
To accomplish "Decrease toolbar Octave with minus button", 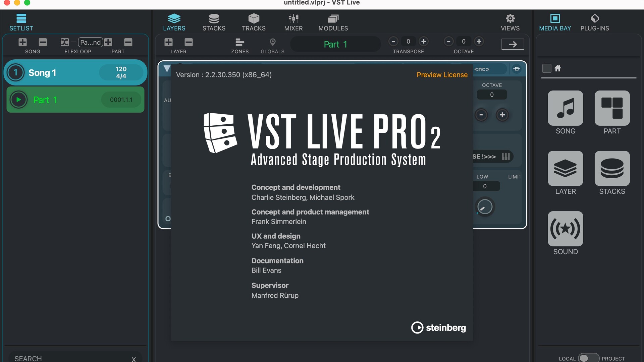I will [x=448, y=41].
